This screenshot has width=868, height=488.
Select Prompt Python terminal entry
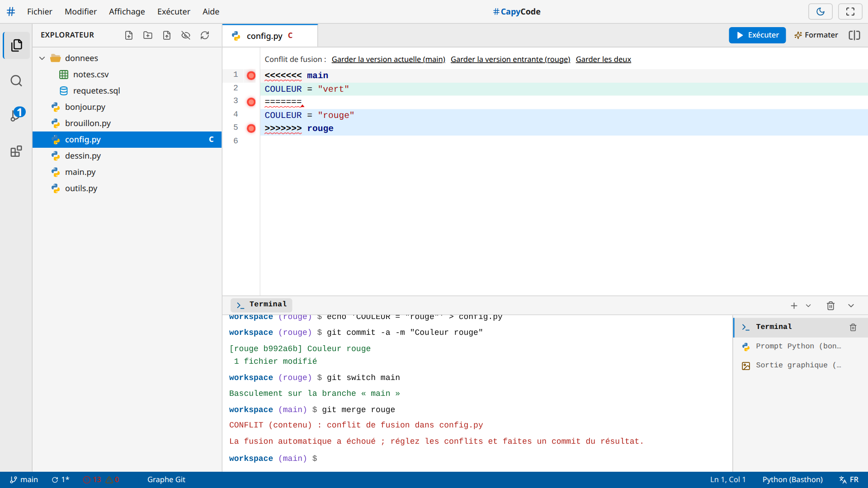tap(800, 347)
